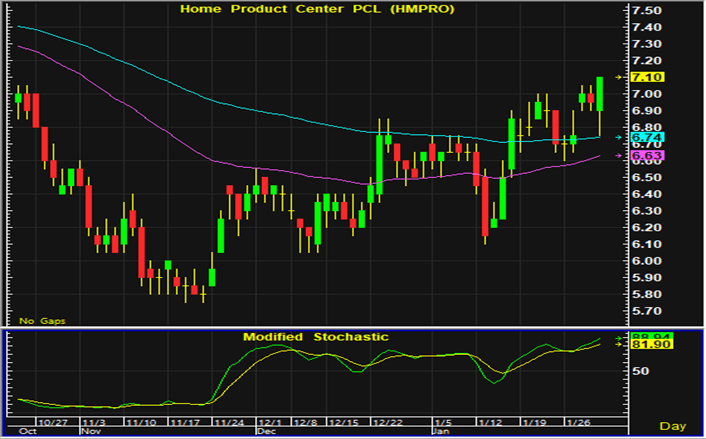Click the No Gaps label
706x439 pixels.
point(38,320)
